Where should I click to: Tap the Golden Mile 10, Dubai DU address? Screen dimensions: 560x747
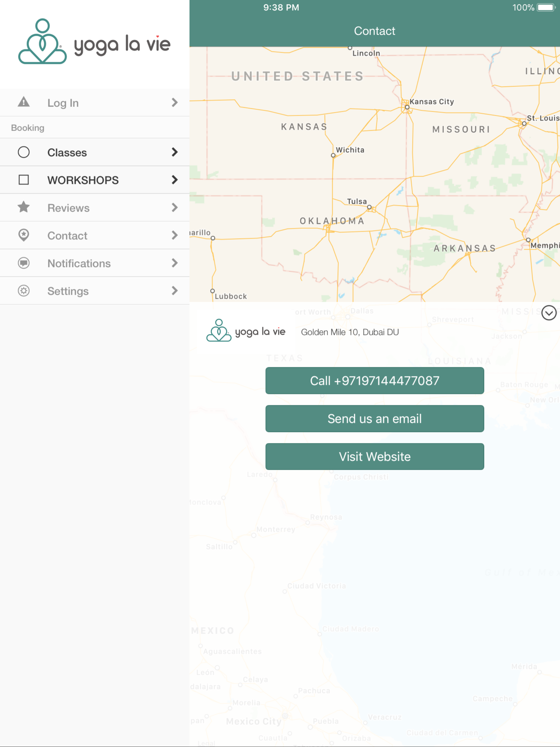click(x=350, y=332)
